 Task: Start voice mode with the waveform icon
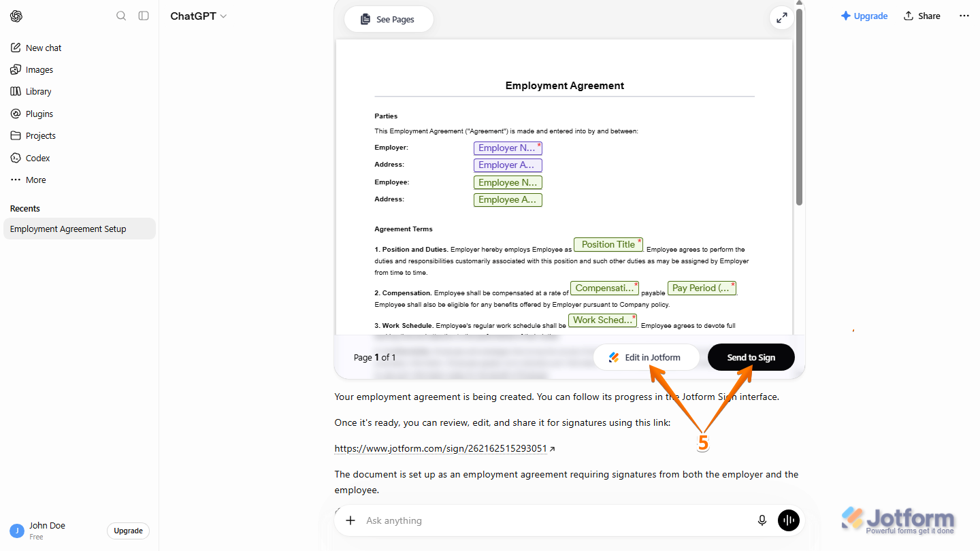pos(788,520)
